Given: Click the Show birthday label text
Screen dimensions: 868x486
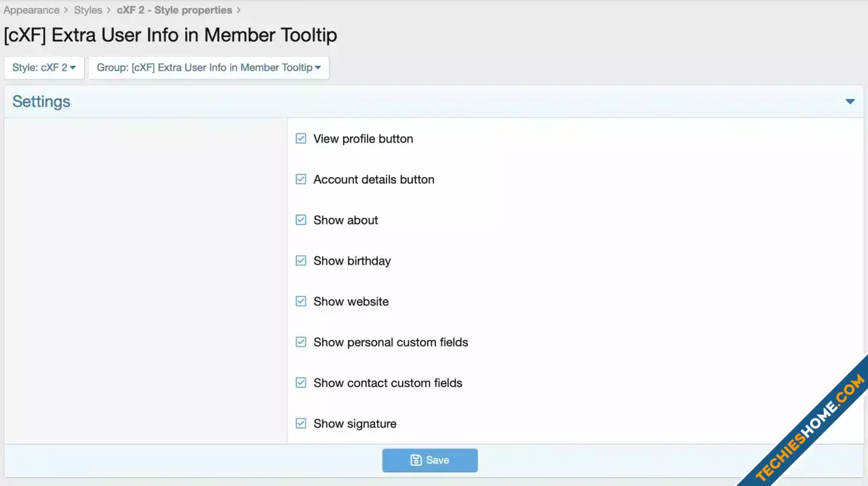Looking at the screenshot, I should tap(352, 261).
